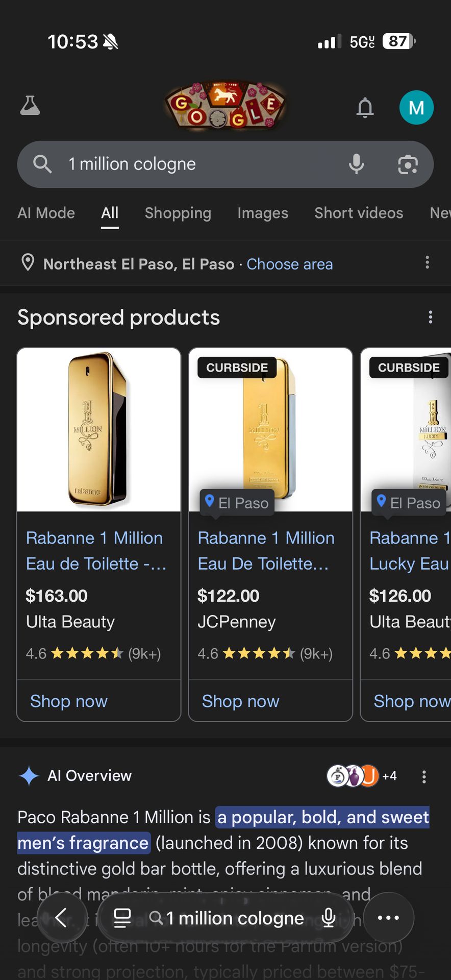Open Search Labs flask icon
The height and width of the screenshot is (980, 451).
30,106
